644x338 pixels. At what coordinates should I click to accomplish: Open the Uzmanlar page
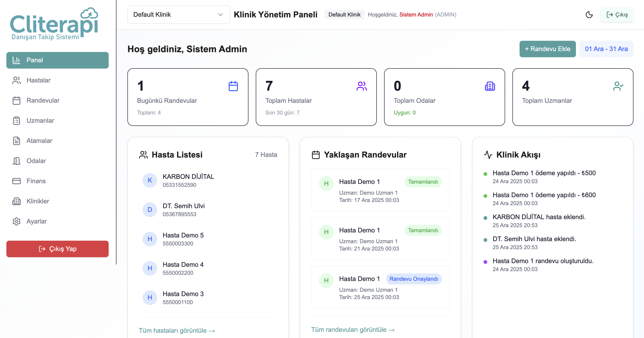pyautogui.click(x=40, y=121)
